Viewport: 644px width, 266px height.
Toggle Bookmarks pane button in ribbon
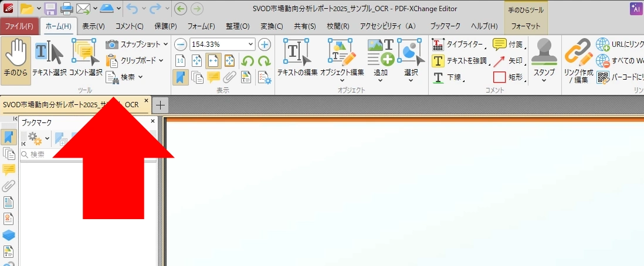[x=180, y=77]
